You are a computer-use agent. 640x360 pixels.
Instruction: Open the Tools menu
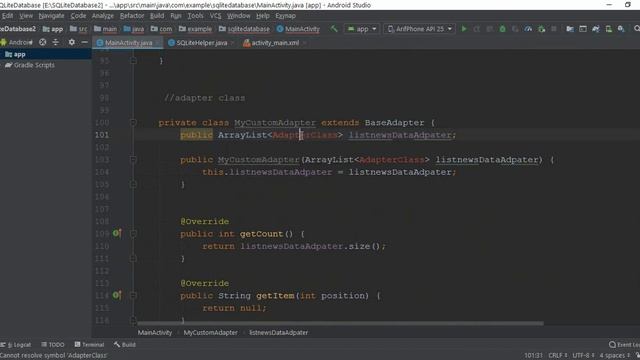[x=195, y=16]
